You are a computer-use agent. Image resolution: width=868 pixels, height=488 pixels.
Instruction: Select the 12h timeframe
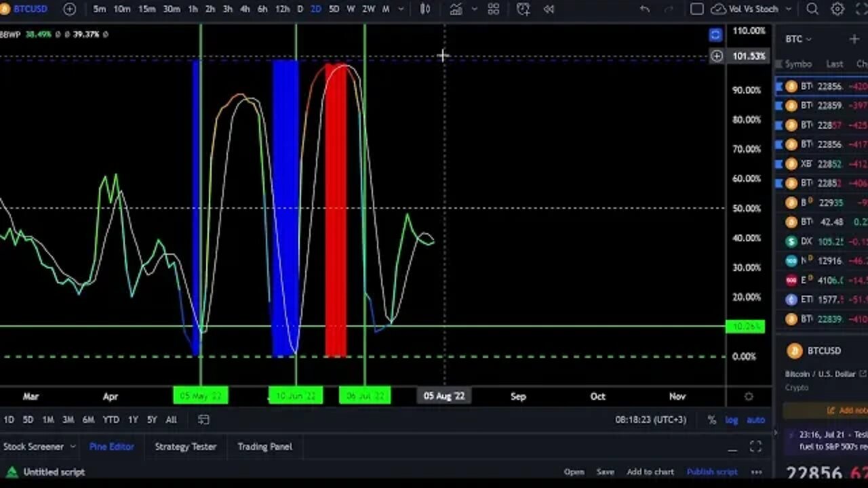click(282, 9)
